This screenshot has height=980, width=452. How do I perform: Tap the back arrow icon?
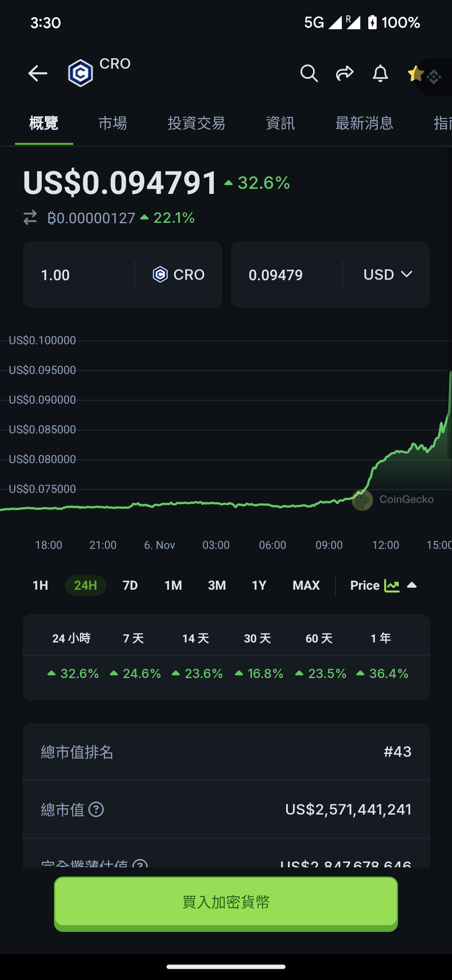pos(38,73)
